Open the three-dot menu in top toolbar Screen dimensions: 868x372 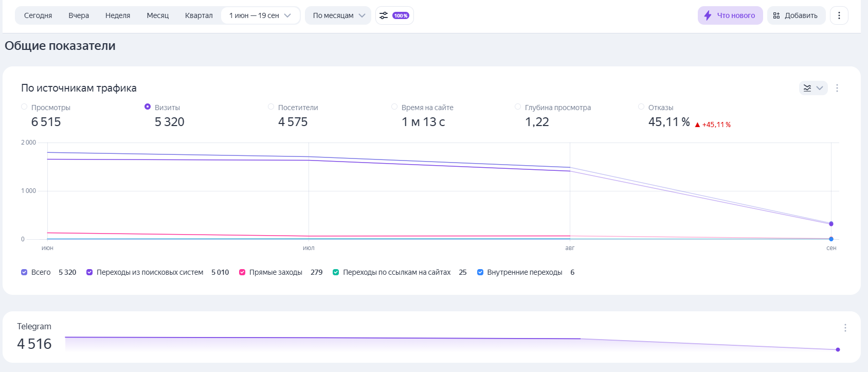[x=839, y=15]
